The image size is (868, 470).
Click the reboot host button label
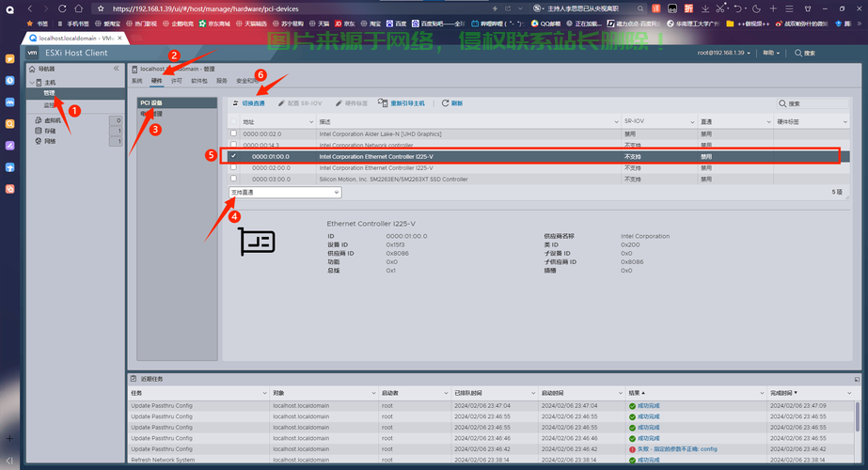click(407, 103)
